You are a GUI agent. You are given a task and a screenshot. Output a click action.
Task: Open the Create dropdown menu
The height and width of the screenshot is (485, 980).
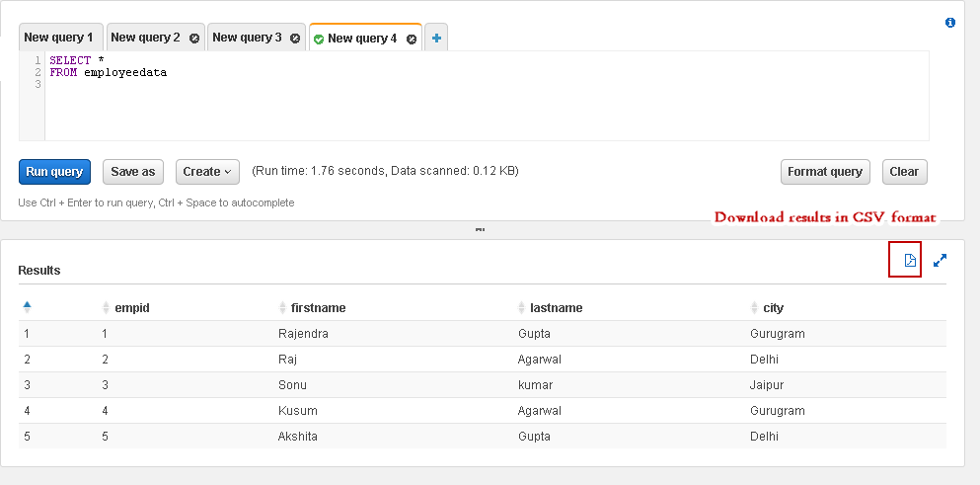click(x=207, y=172)
